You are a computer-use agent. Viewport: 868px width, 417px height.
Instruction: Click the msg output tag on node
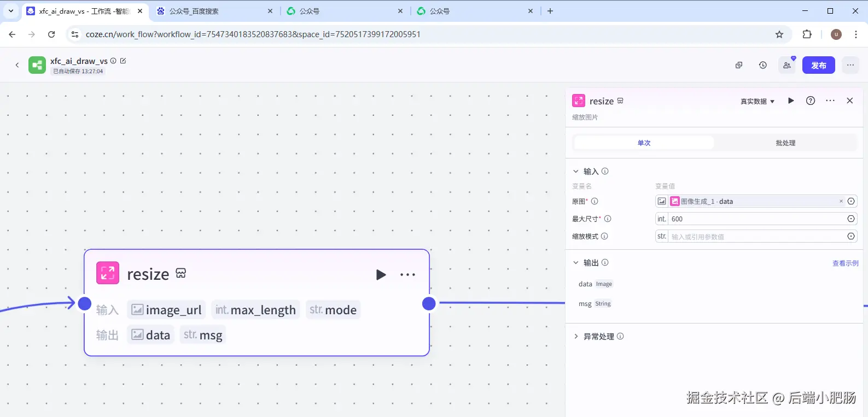coord(203,335)
